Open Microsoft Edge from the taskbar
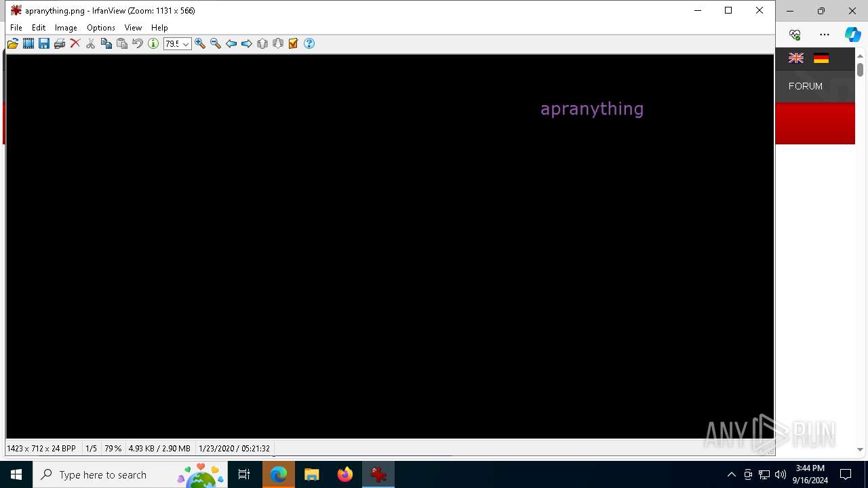The image size is (868, 488). tap(279, 474)
